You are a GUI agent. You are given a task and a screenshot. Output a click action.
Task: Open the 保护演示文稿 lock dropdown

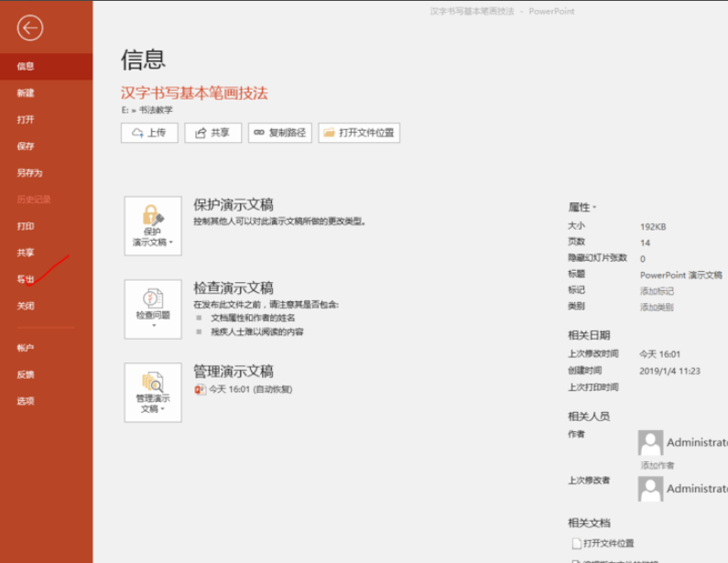point(153,225)
